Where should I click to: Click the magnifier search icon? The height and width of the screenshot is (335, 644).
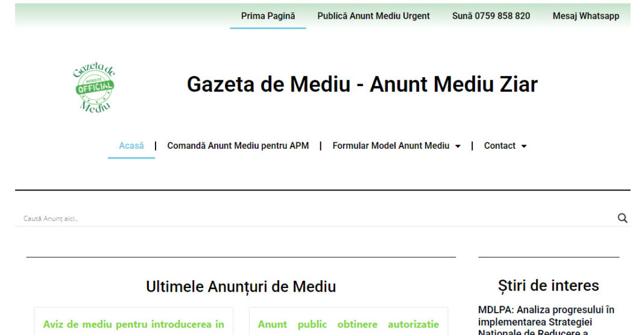622,218
